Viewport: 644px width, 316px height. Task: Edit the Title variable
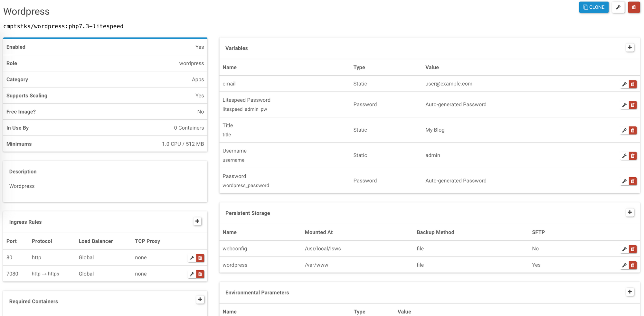(x=624, y=130)
